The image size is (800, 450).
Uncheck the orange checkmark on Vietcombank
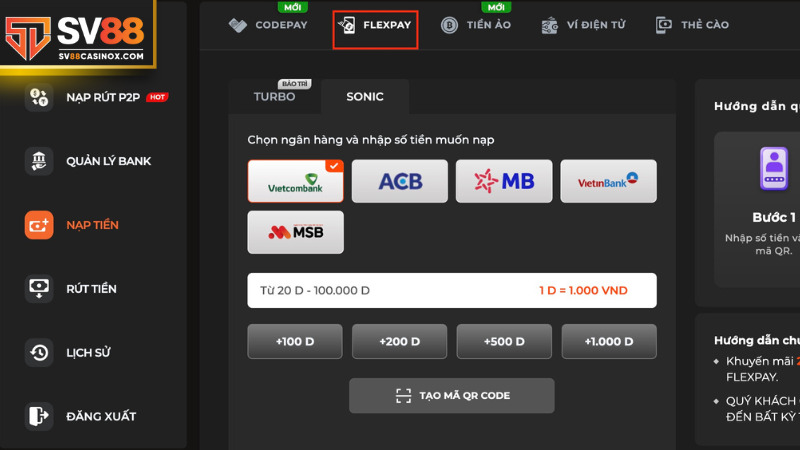point(334,166)
